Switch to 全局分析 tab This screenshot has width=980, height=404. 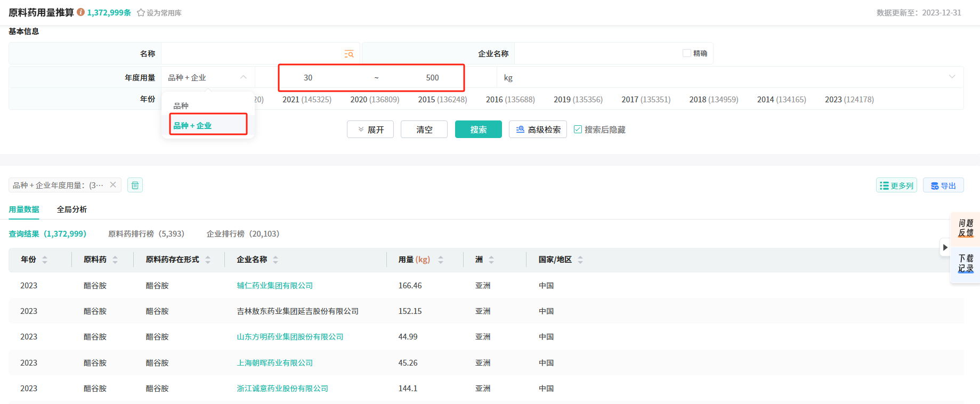click(72, 209)
